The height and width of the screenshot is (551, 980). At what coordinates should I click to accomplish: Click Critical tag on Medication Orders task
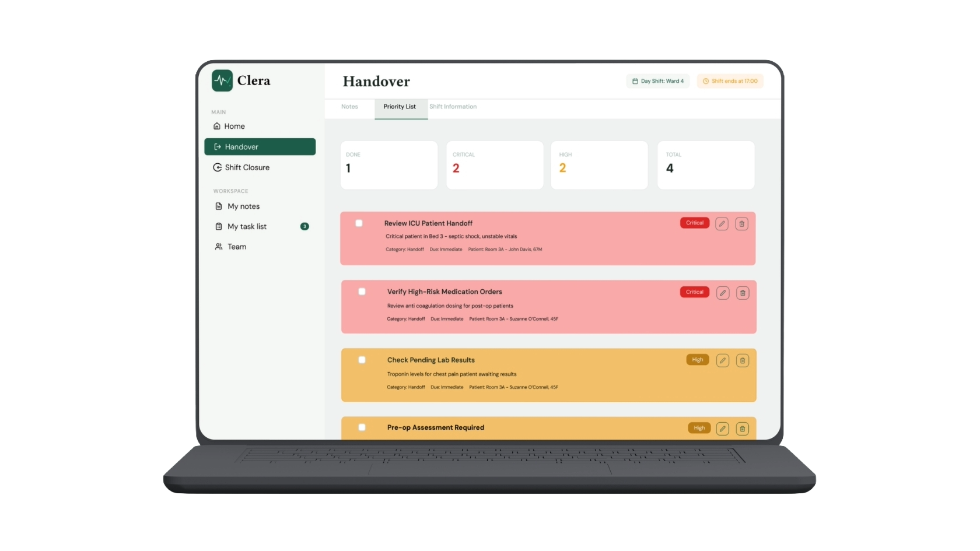(x=695, y=292)
